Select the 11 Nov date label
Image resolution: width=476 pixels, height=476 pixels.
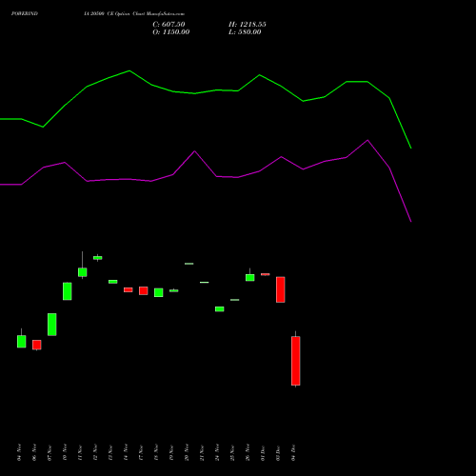click(80, 452)
